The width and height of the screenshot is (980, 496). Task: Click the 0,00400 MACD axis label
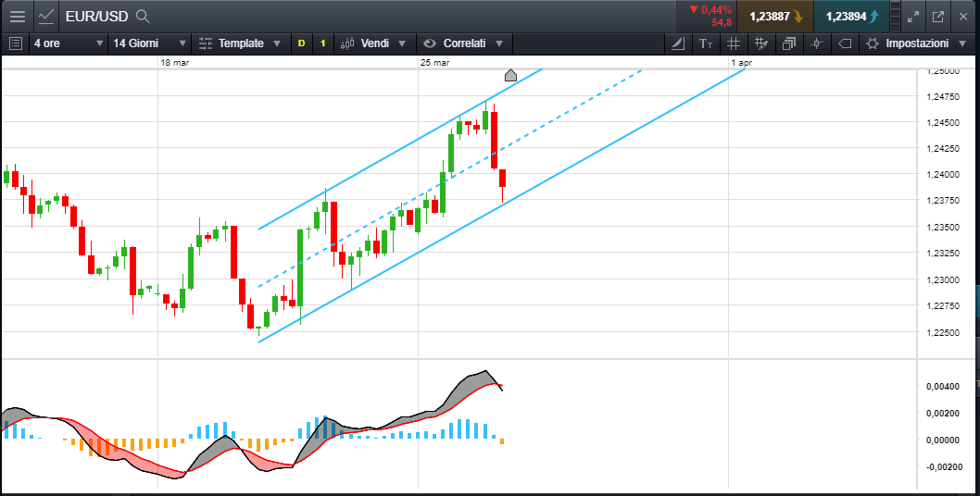pyautogui.click(x=943, y=387)
